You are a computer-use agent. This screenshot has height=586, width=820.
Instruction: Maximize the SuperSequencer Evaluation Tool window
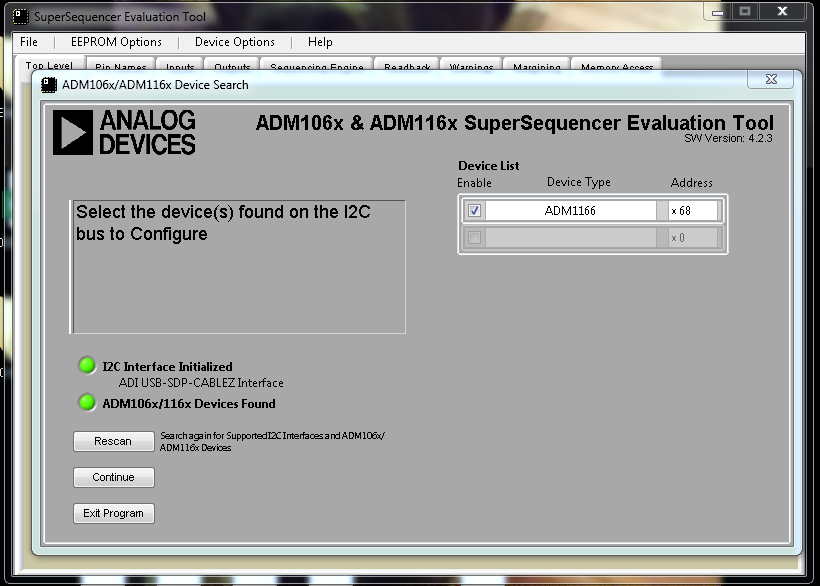click(x=745, y=12)
